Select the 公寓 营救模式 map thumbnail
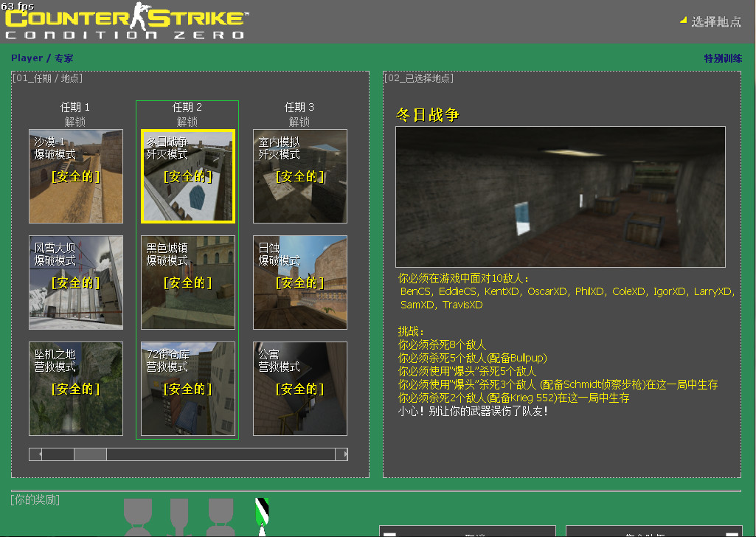The image size is (756, 537). tap(300, 389)
